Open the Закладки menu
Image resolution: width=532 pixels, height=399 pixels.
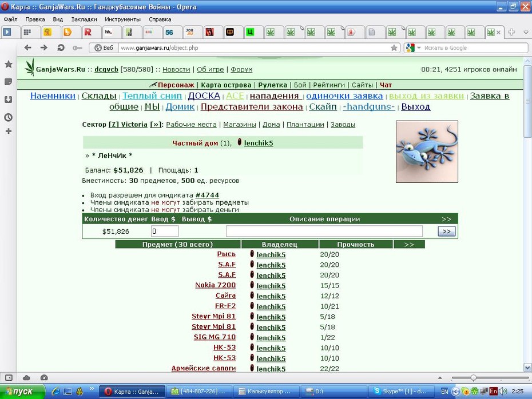(84, 19)
